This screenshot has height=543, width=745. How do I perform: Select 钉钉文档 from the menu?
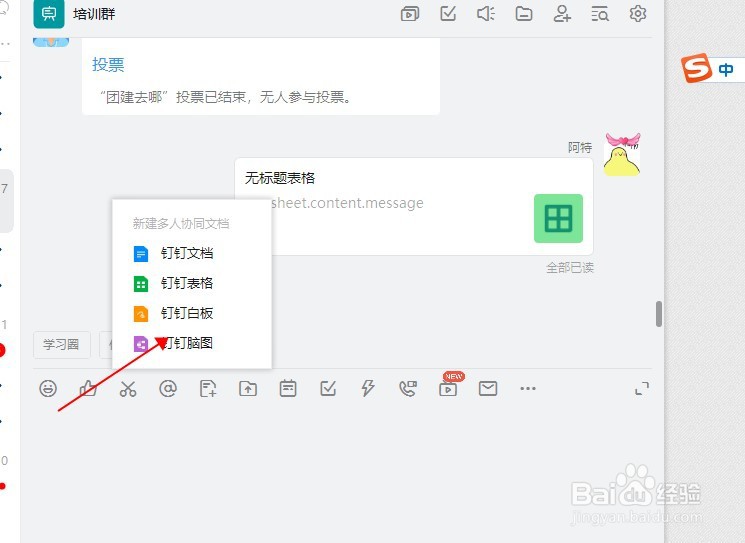(x=192, y=253)
